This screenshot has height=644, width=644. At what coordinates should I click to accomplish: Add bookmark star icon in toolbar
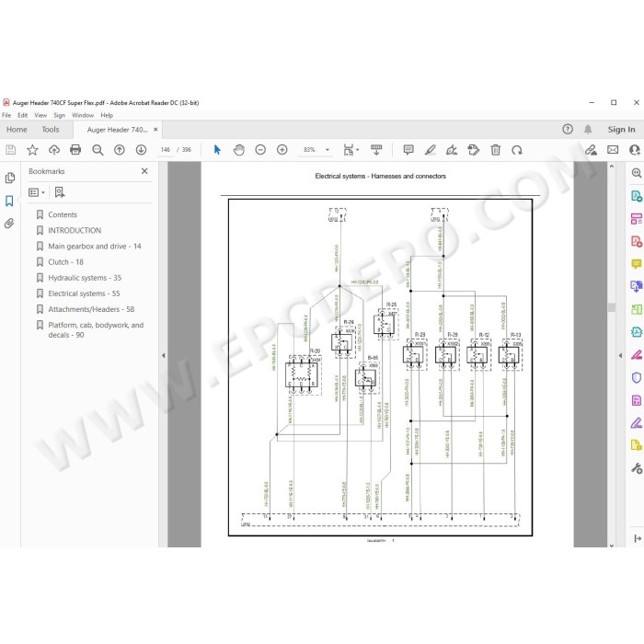click(x=32, y=150)
